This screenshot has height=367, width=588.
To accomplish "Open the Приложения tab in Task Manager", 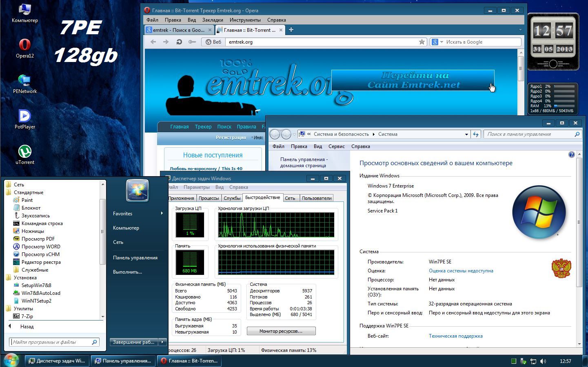I will [181, 198].
